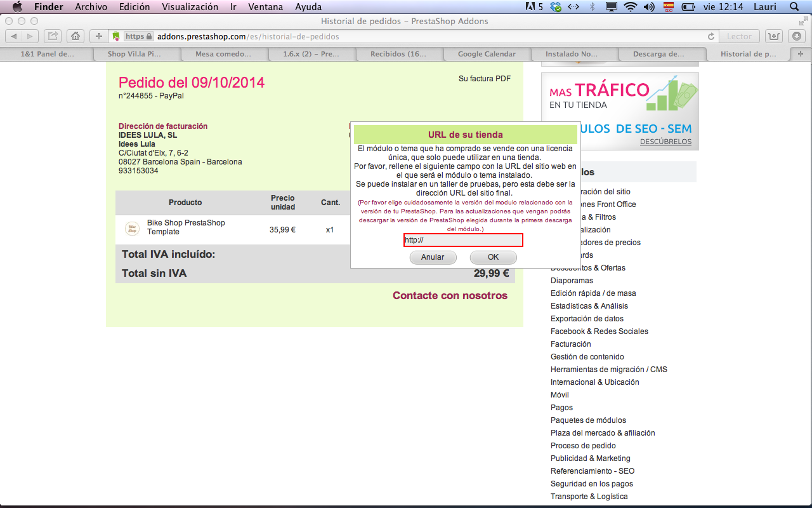The width and height of the screenshot is (812, 508).
Task: Open a new tab with plus icon
Action: click(800, 54)
